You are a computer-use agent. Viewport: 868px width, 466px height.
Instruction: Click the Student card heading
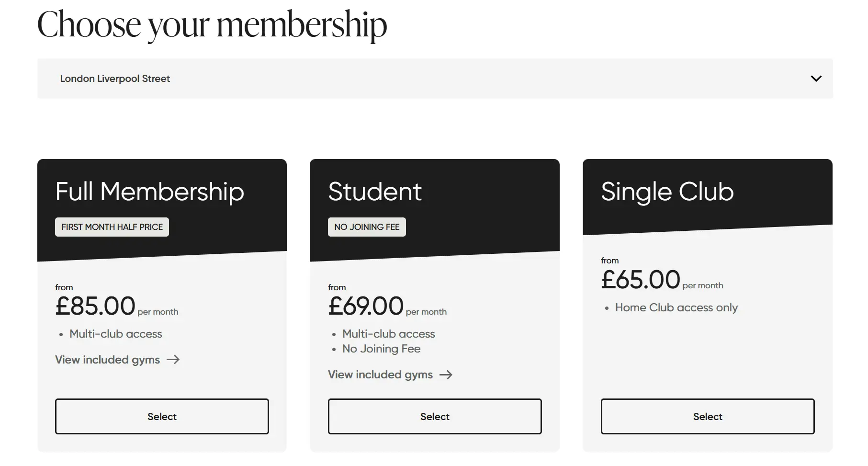375,192
